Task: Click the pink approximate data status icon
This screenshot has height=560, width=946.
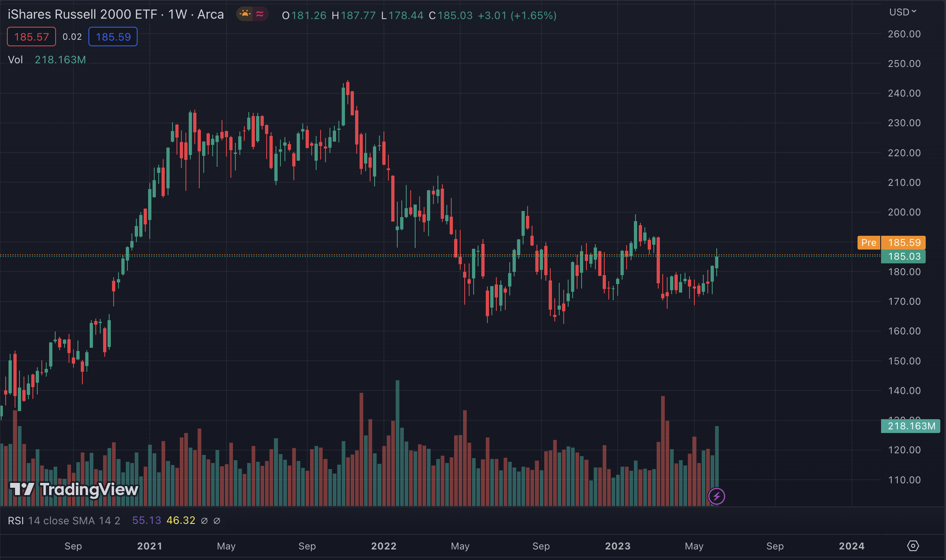Action: tap(260, 14)
